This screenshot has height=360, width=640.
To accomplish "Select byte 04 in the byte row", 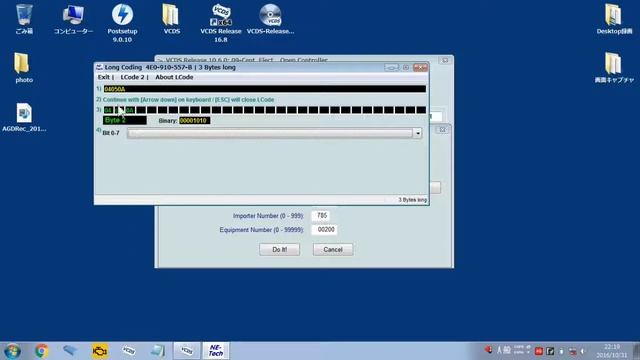I will (x=108, y=110).
